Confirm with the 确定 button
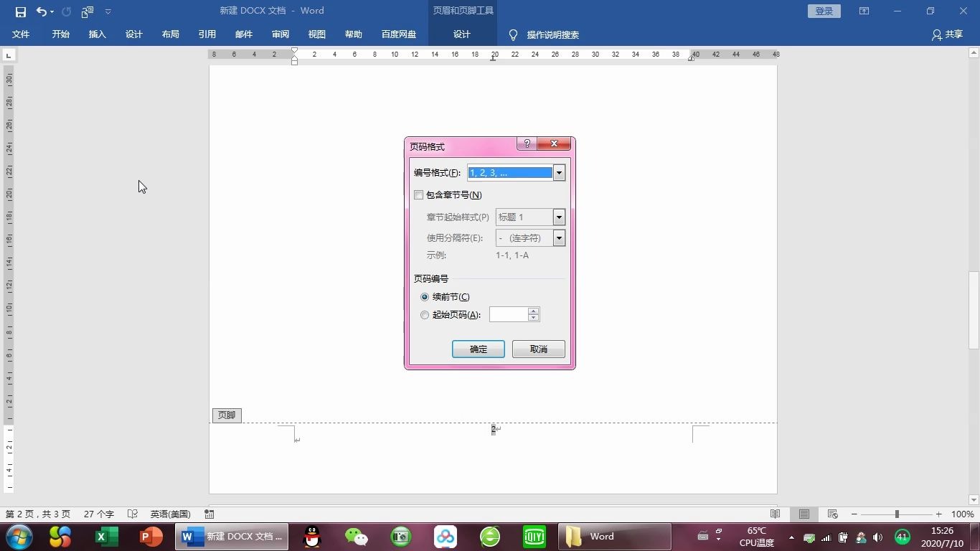The image size is (980, 551). 478,349
